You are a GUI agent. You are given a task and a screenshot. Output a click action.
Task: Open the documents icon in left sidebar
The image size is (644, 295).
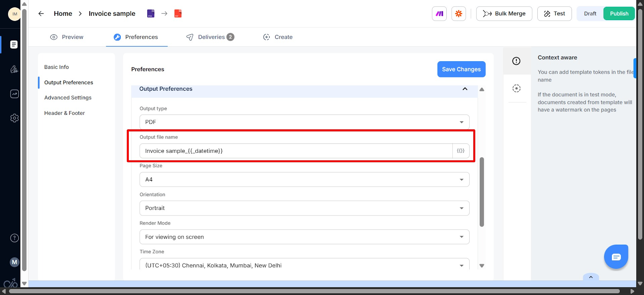[x=14, y=44]
